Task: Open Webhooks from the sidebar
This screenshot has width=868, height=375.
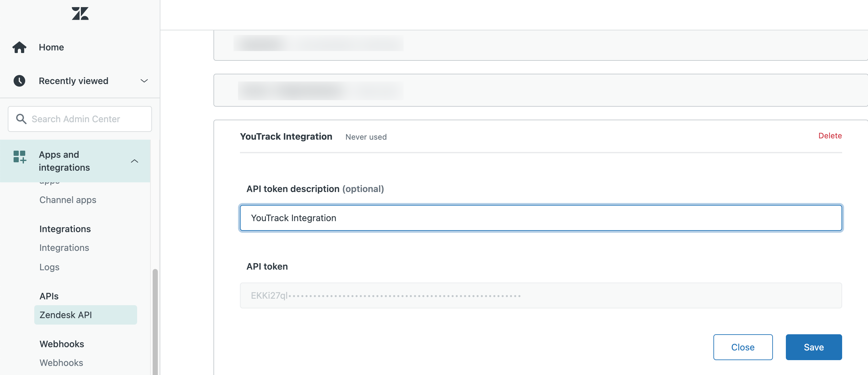Action: (61, 362)
